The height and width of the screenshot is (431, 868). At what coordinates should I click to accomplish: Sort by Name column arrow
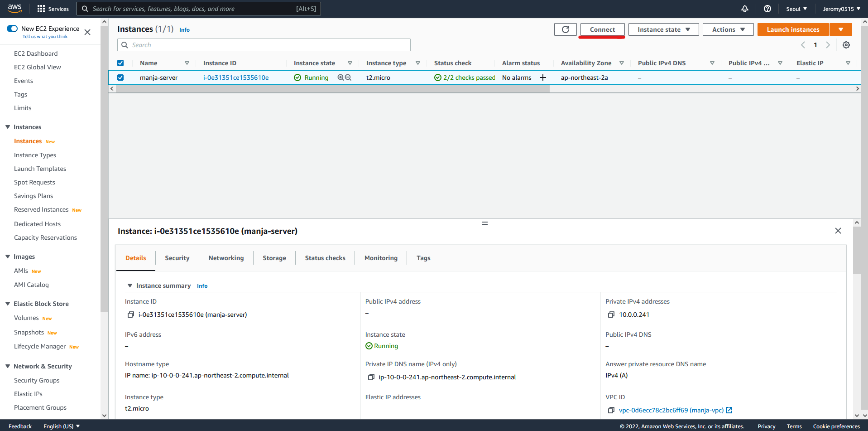pyautogui.click(x=187, y=63)
